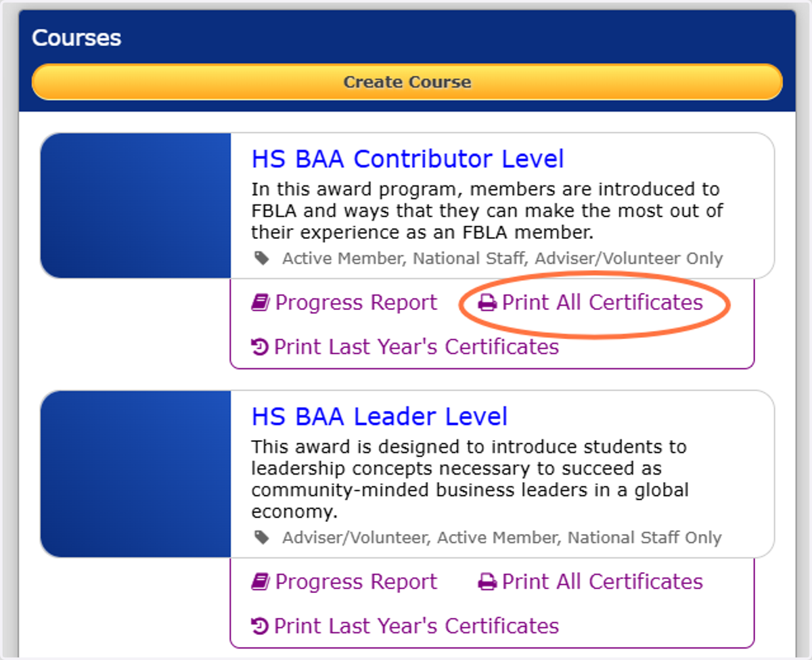
Task: Click the Create Course button
Action: [407, 82]
